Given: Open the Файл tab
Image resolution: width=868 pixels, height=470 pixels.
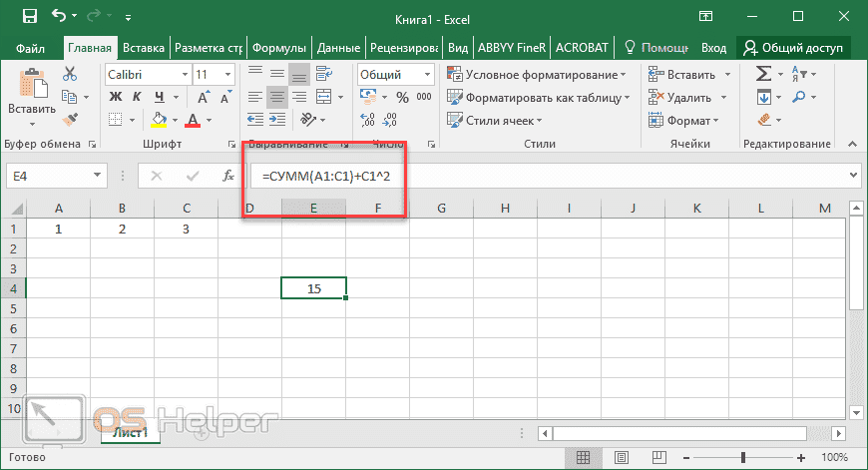Looking at the screenshot, I should (31, 48).
